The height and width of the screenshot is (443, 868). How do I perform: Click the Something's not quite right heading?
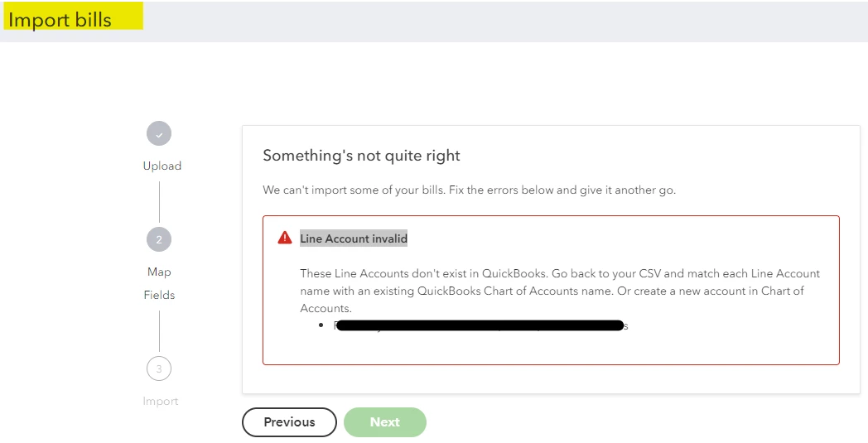[361, 156]
